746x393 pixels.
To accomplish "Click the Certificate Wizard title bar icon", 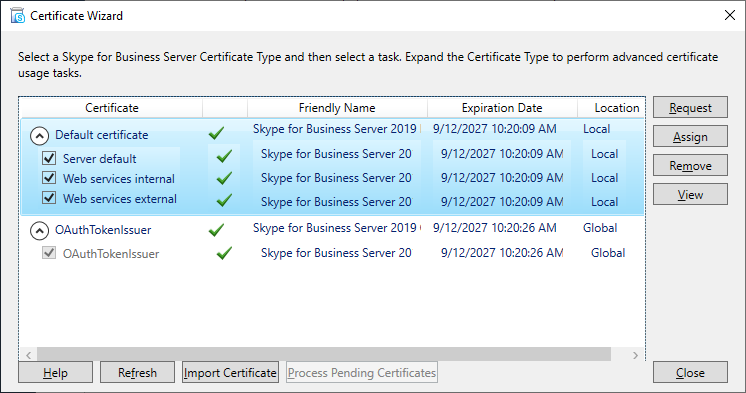I will pyautogui.click(x=18, y=15).
